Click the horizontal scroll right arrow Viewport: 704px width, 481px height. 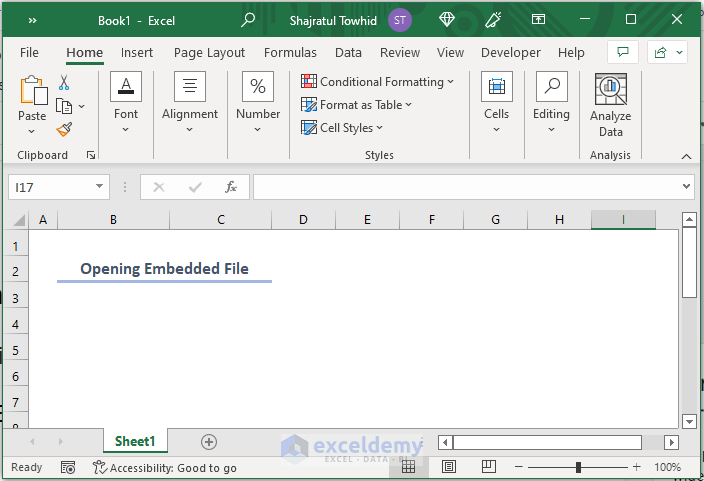[671, 442]
